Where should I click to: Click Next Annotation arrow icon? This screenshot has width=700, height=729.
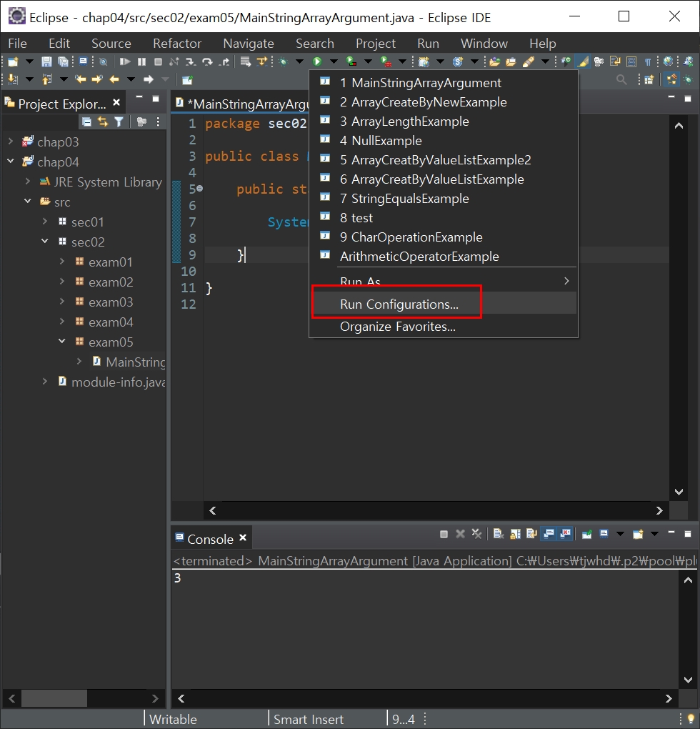point(13,79)
